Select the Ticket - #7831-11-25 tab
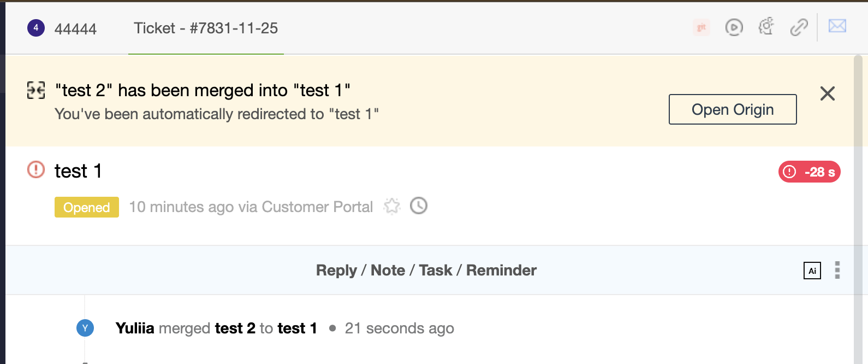 pyautogui.click(x=206, y=28)
